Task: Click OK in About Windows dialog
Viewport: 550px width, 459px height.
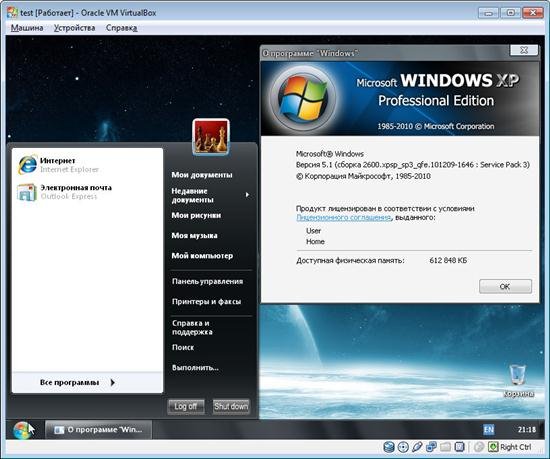Action: point(505,286)
